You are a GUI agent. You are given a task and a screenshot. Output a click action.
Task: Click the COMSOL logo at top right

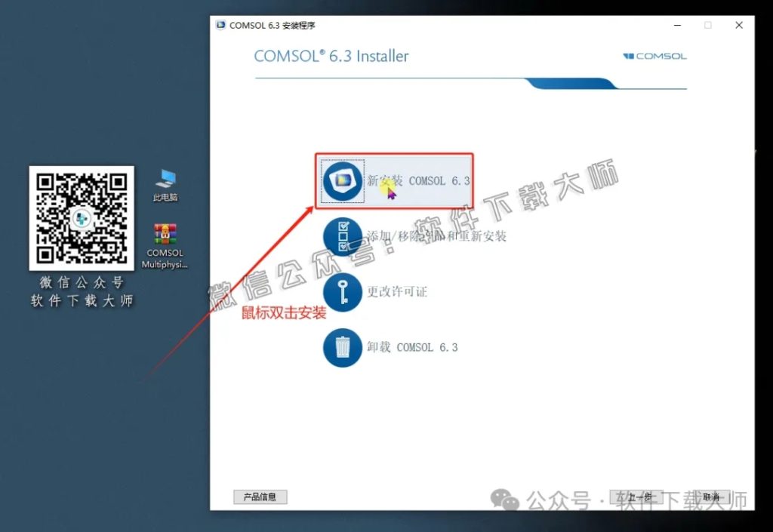[654, 56]
